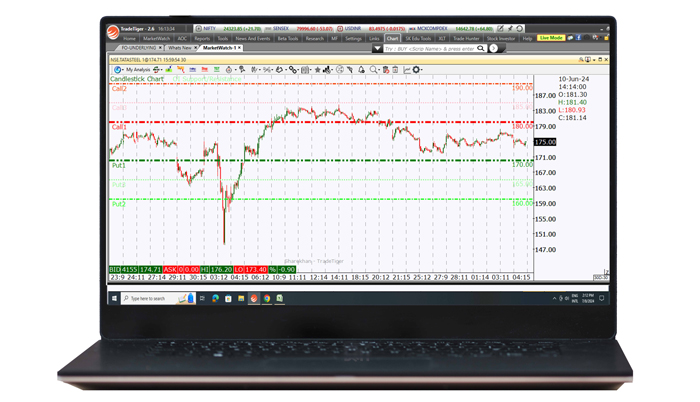Open Microsoft Edge from the taskbar
Image resolution: width=700 pixels, height=402 pixels.
pos(215,298)
